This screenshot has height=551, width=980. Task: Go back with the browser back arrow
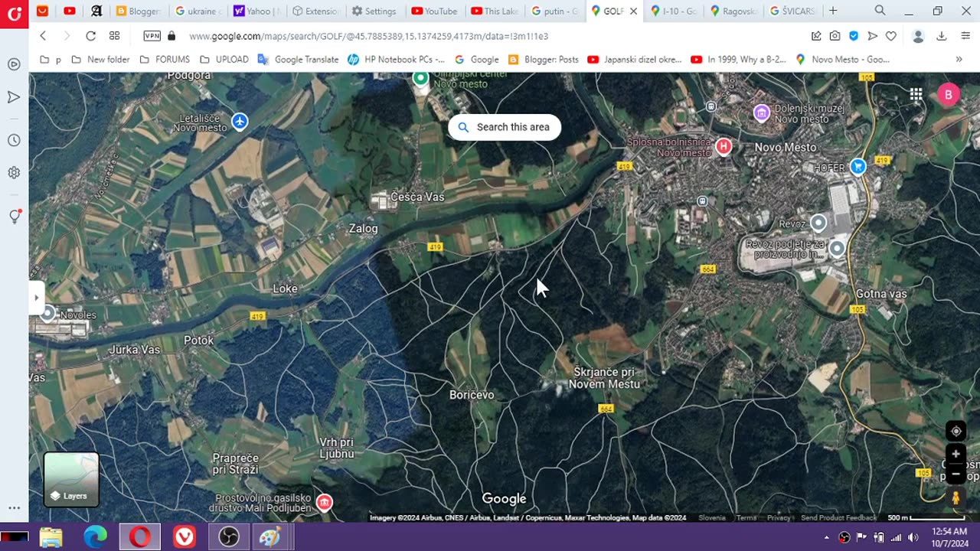click(x=43, y=36)
